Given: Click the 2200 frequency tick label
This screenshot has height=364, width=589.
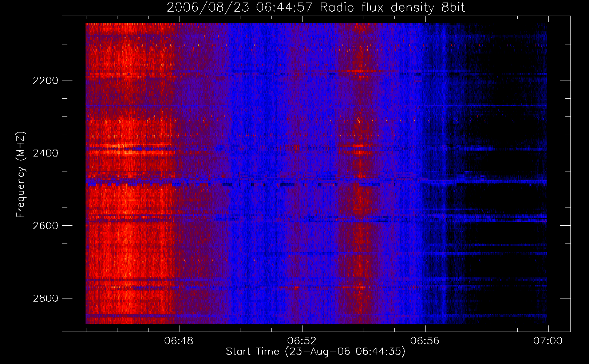Looking at the screenshot, I should pos(46,80).
